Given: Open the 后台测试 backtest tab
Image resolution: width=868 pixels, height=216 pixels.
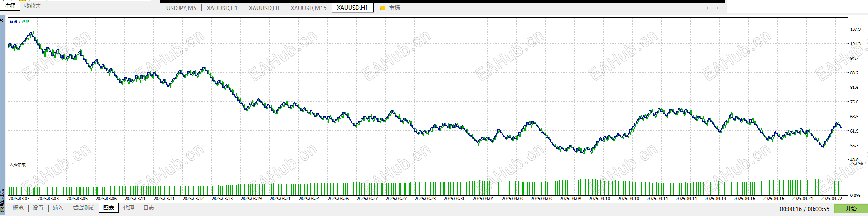Looking at the screenshot, I should (83, 208).
